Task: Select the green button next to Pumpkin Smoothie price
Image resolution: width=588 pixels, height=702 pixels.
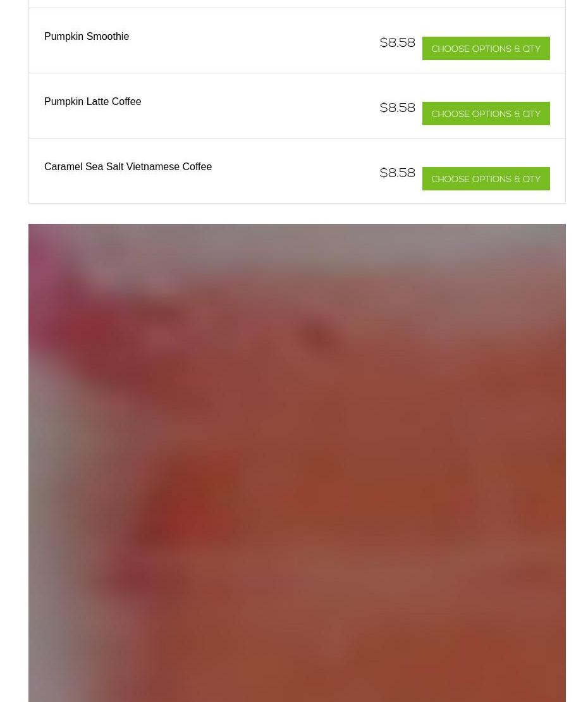Action: tap(486, 48)
